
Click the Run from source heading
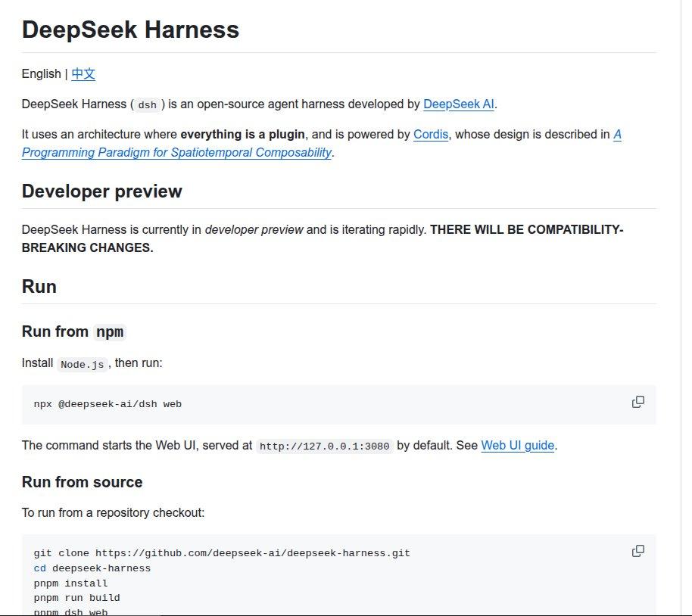[82, 482]
